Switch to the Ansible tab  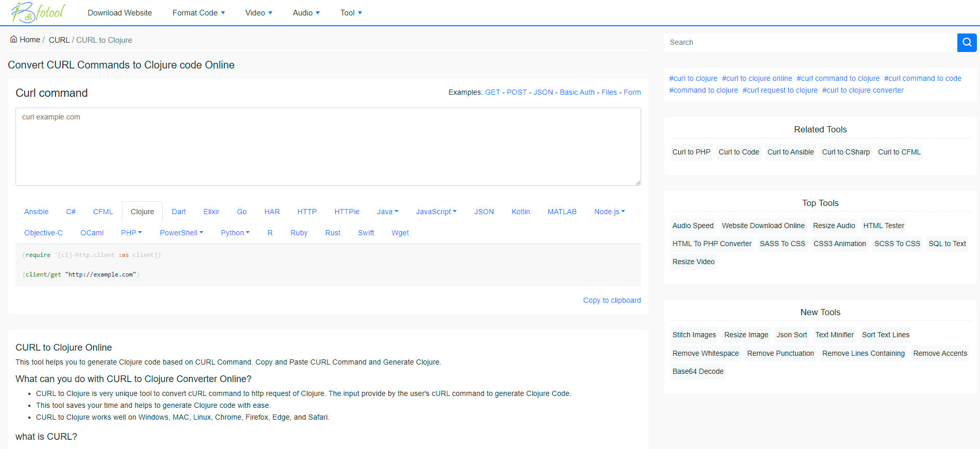[36, 212]
